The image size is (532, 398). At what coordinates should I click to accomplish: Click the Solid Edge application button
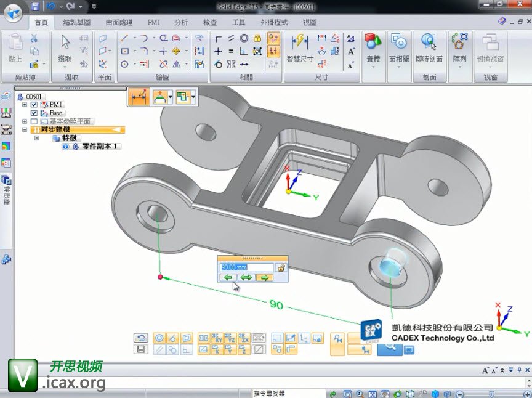click(14, 9)
